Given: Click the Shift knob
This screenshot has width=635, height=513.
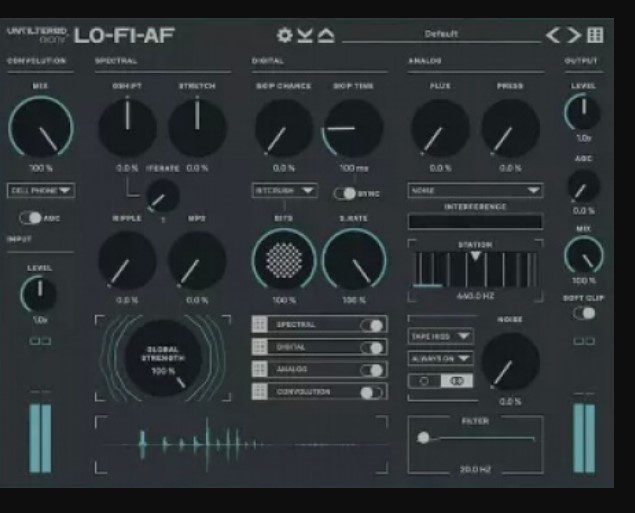Looking at the screenshot, I should (x=128, y=128).
